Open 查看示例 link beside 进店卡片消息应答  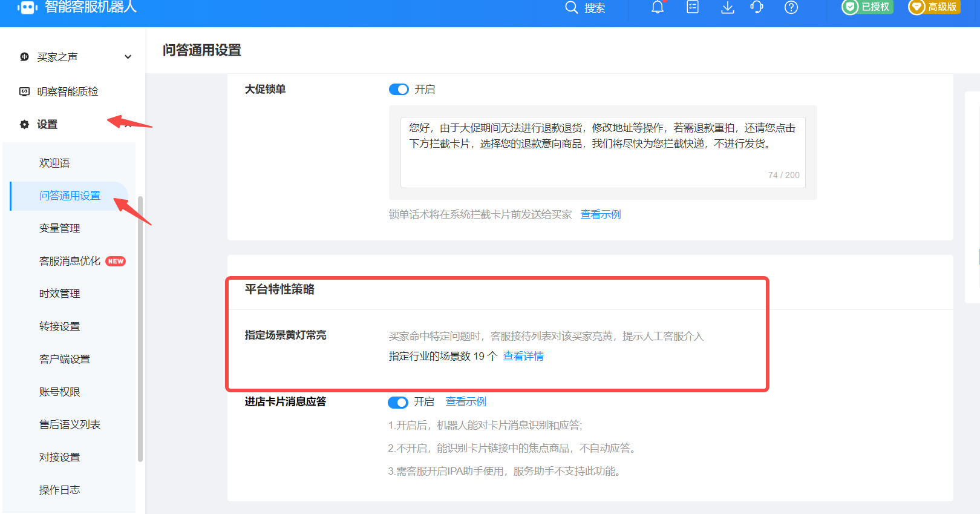(466, 401)
